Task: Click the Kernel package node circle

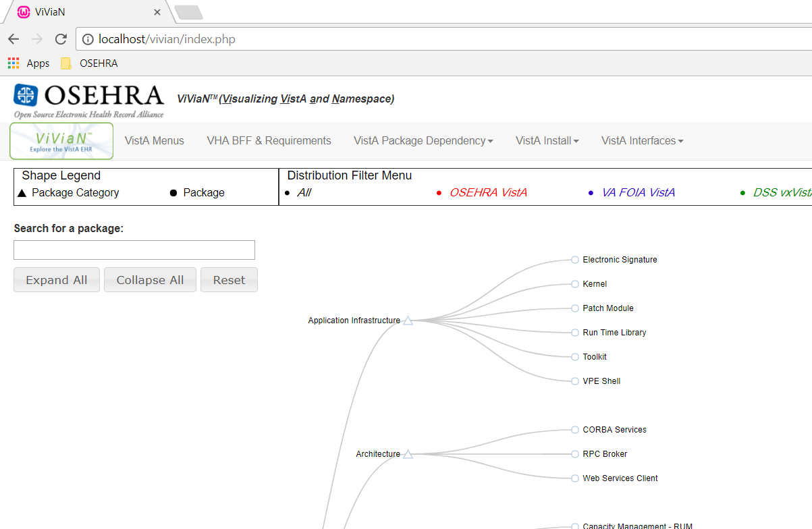Action: coord(575,284)
